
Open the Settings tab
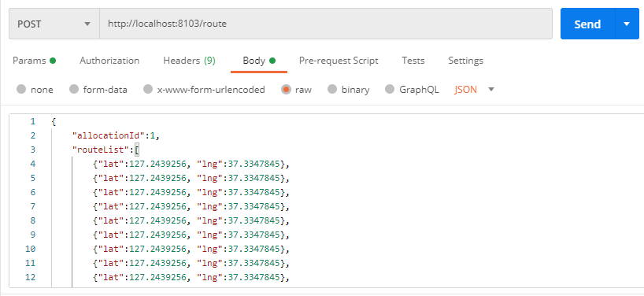[466, 61]
